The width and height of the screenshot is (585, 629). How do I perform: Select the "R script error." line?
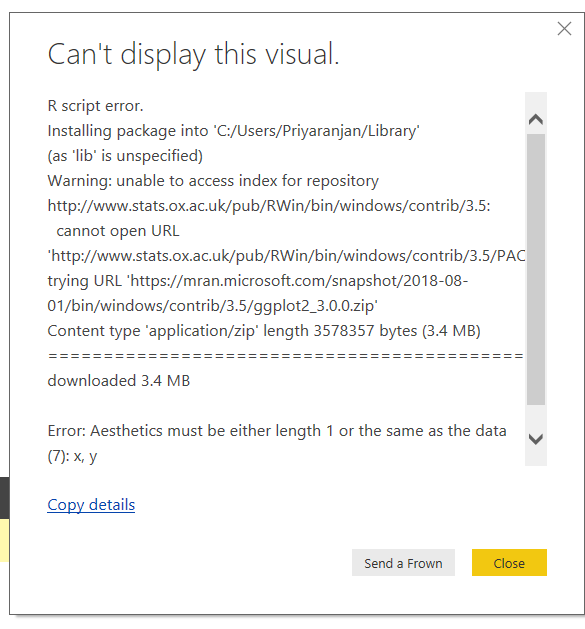[x=95, y=106]
